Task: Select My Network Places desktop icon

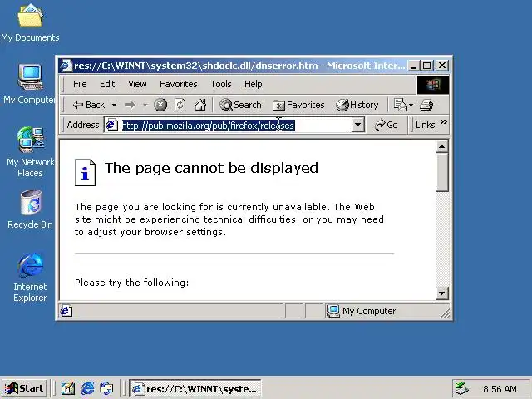Action: coord(30,152)
